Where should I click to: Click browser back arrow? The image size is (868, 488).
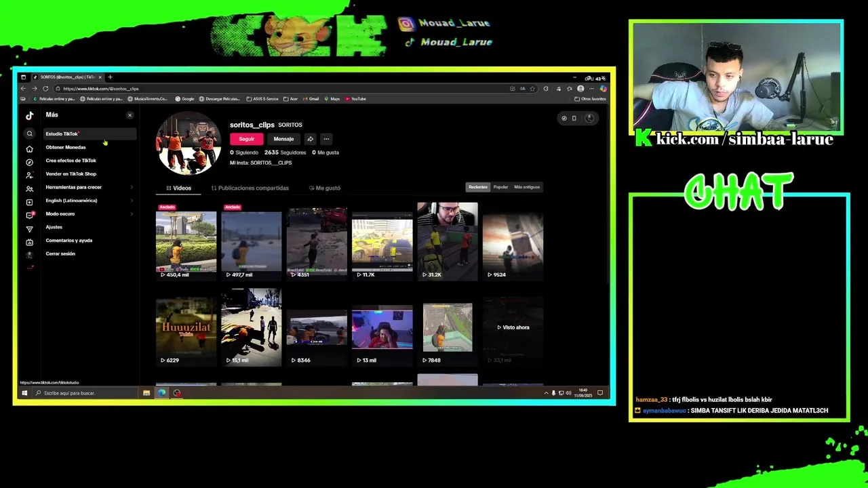click(23, 89)
